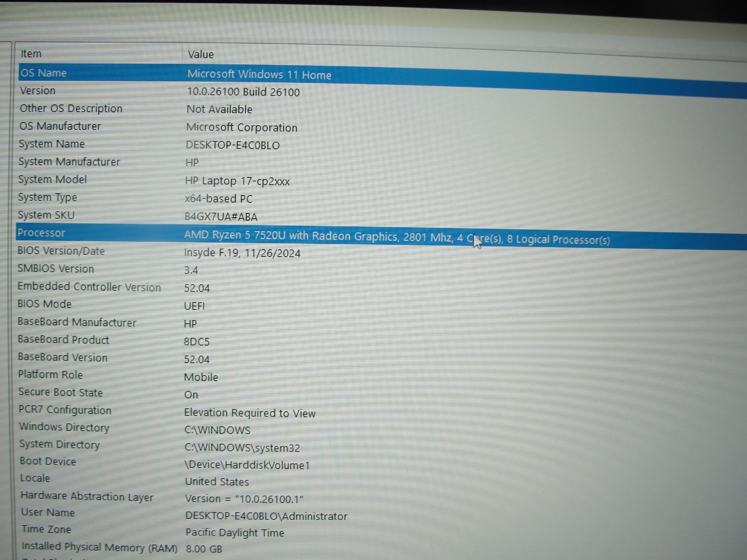Select Other OS Description row
The height and width of the screenshot is (560, 747).
pos(71,108)
